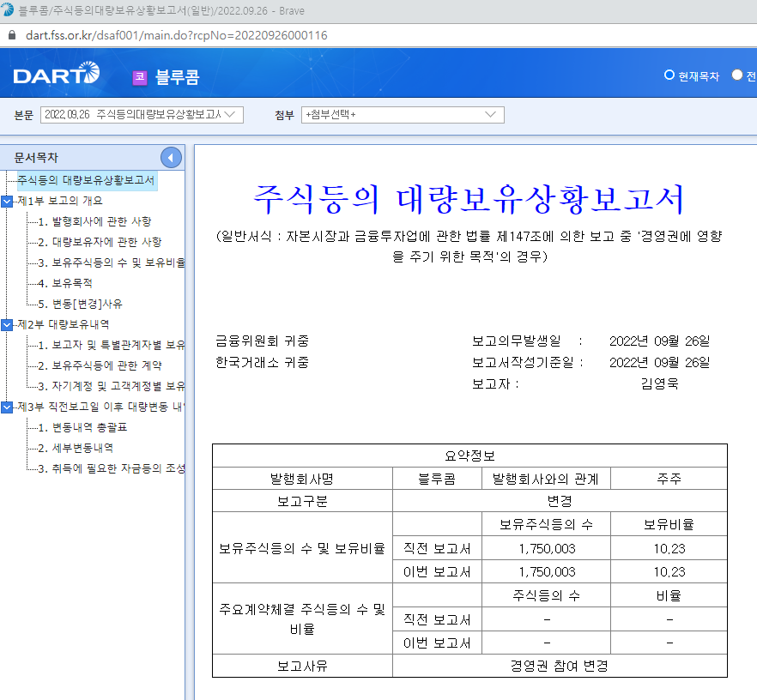757x700 pixels.
Task: Collapse the 문서목차 panel arrow button
Action: pyautogui.click(x=171, y=157)
